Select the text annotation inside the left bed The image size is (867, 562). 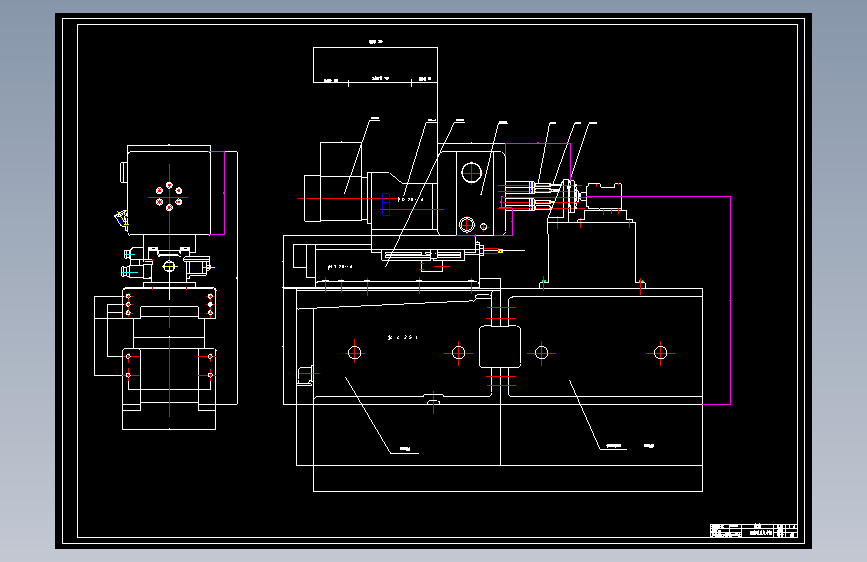pyautogui.click(x=403, y=337)
